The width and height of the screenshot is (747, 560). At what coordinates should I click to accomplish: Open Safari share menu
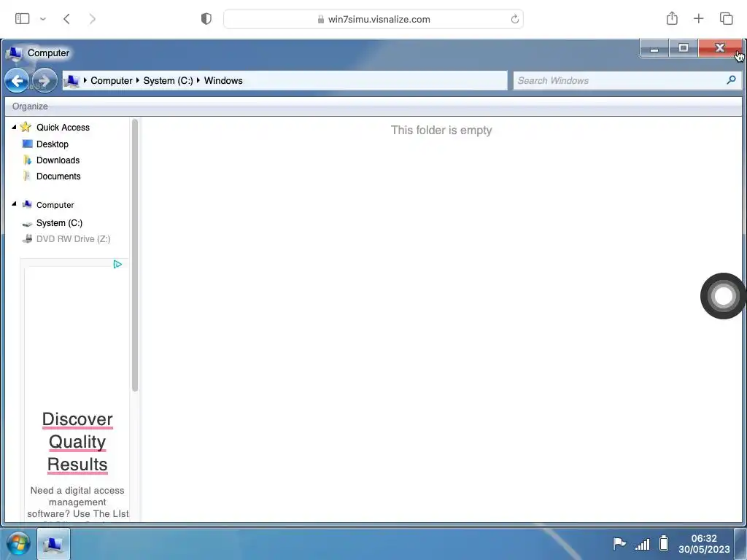(672, 18)
